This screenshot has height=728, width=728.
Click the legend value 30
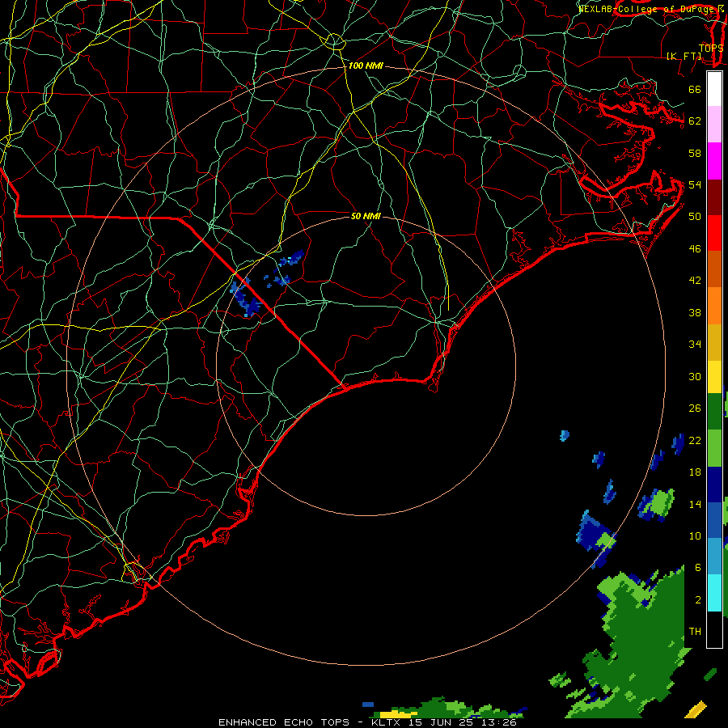(x=695, y=376)
